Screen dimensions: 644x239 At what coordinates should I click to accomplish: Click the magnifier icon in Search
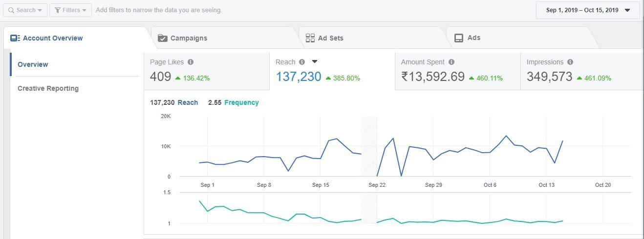point(11,10)
